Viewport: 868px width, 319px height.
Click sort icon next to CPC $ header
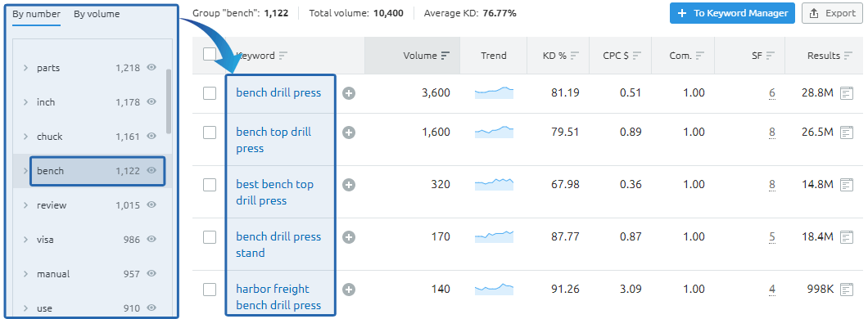(636, 56)
